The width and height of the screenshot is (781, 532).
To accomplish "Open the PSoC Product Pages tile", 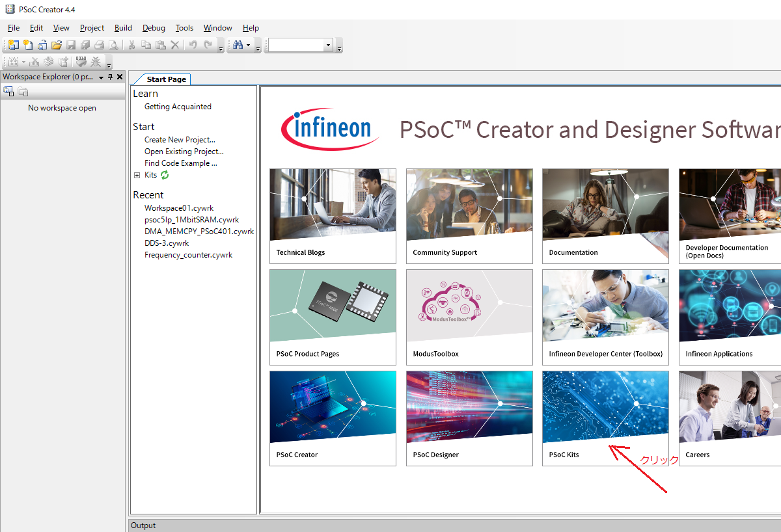I will coord(333,317).
